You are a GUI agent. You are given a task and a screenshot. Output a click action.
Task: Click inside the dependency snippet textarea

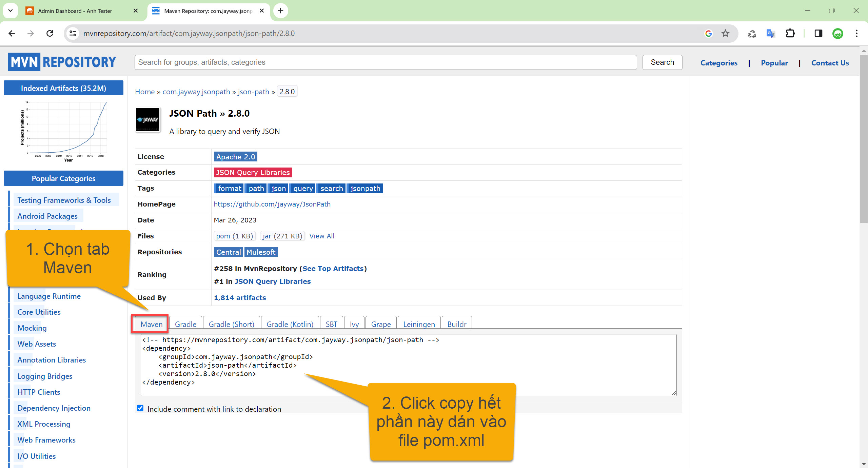(x=409, y=365)
